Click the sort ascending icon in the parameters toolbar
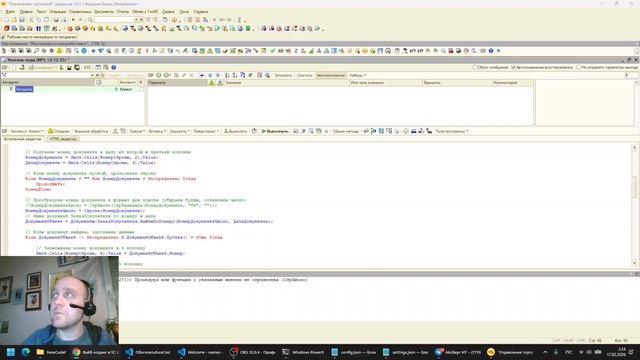 227,75
